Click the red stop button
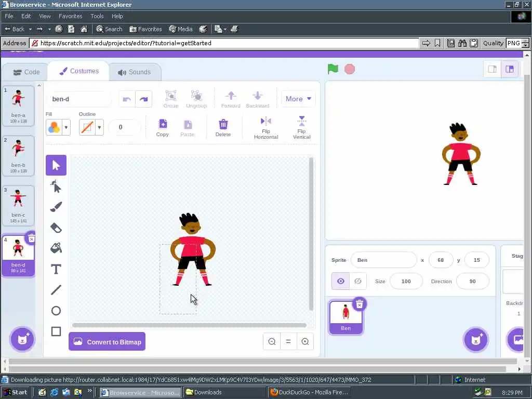The height and width of the screenshot is (399, 532). pos(350,69)
